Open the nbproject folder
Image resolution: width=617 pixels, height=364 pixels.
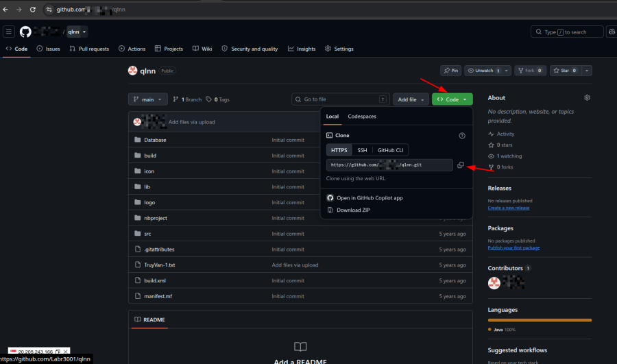156,218
